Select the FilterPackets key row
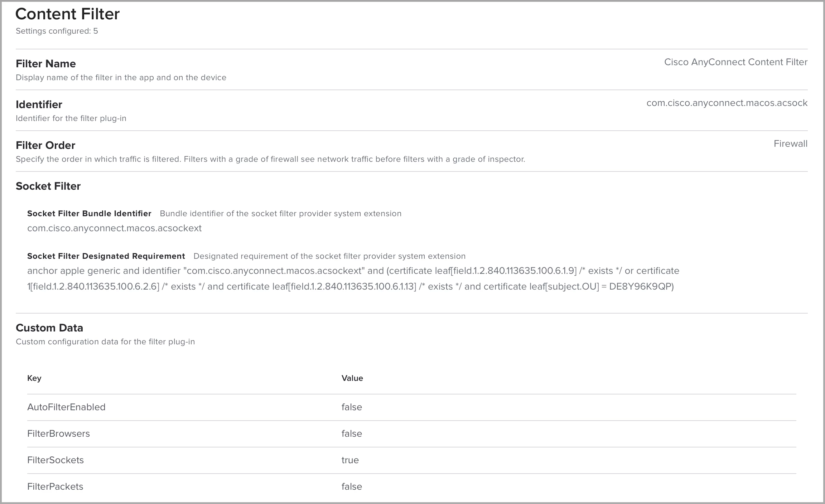The width and height of the screenshot is (825, 504). click(x=412, y=487)
